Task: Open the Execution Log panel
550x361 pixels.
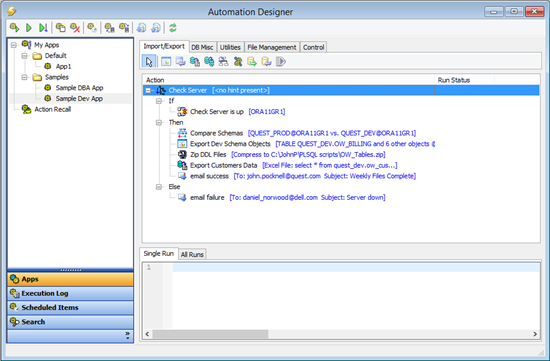Action: (70, 293)
